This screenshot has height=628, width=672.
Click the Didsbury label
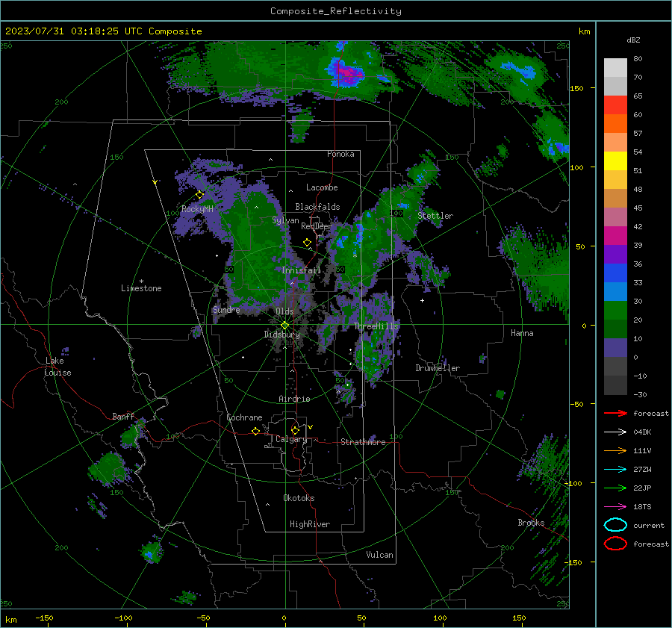[x=281, y=335]
